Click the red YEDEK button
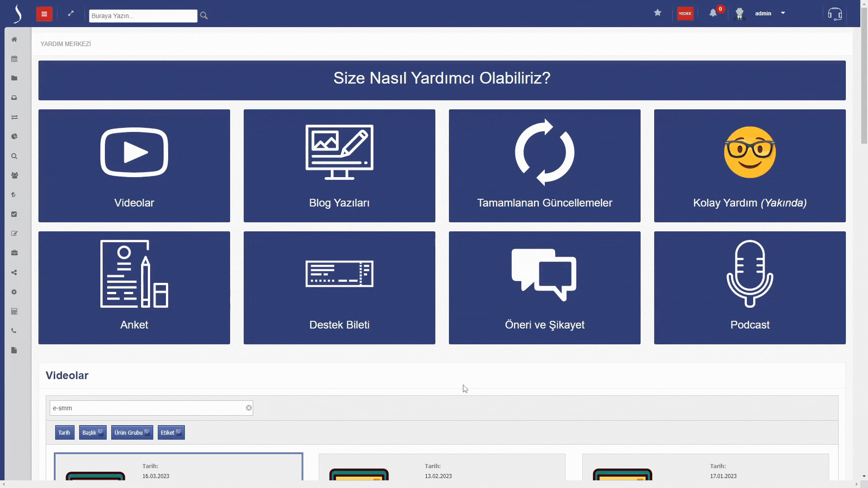The width and height of the screenshot is (868, 488). 685,14
